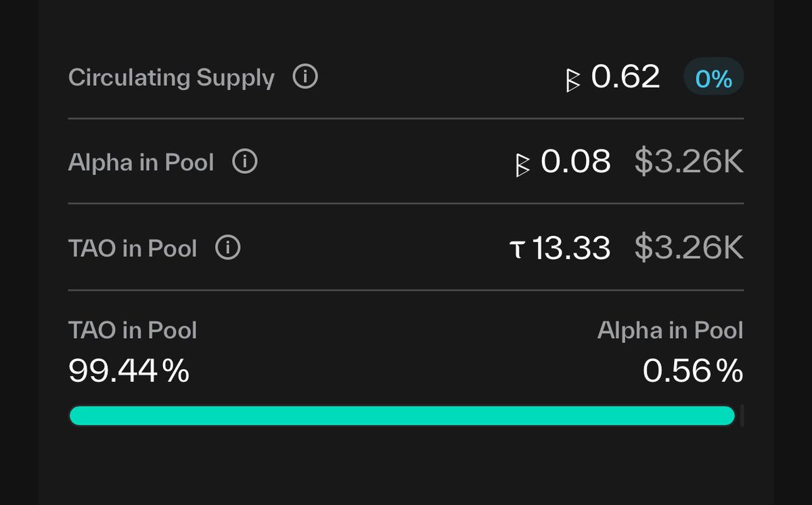The width and height of the screenshot is (812, 505).
Task: Click the 13.33 TAO amount
Action: point(572,247)
